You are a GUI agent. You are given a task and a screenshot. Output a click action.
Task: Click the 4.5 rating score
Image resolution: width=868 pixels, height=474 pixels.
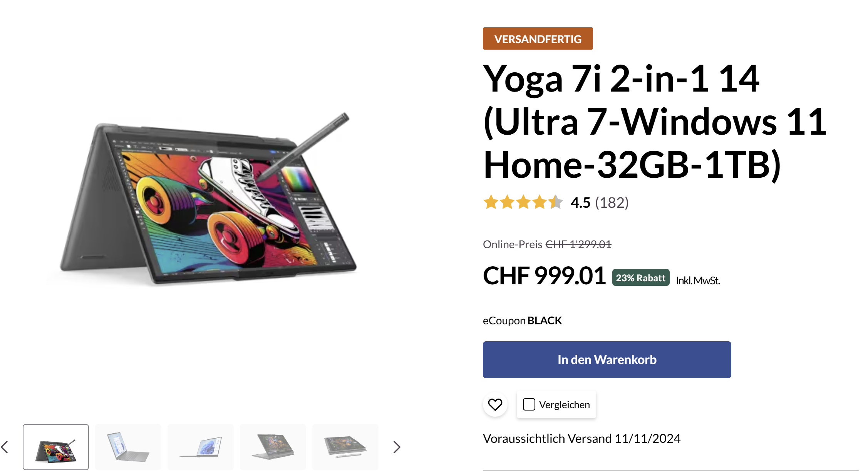[x=580, y=202]
